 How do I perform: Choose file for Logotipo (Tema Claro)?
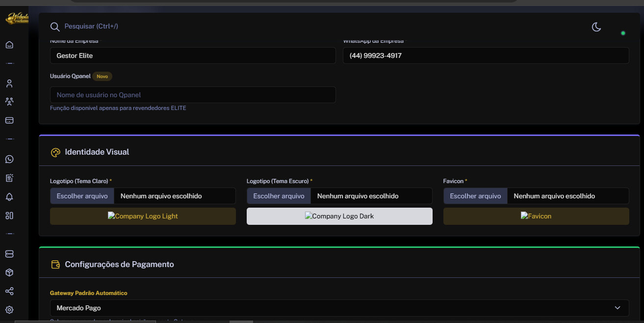point(82,196)
